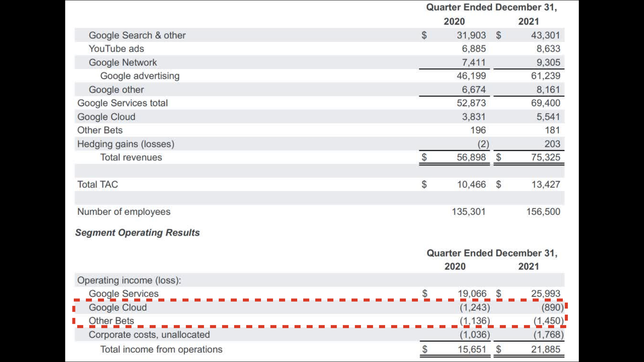Click the Google Search & other row label
The image size is (644, 362).
pos(137,35)
